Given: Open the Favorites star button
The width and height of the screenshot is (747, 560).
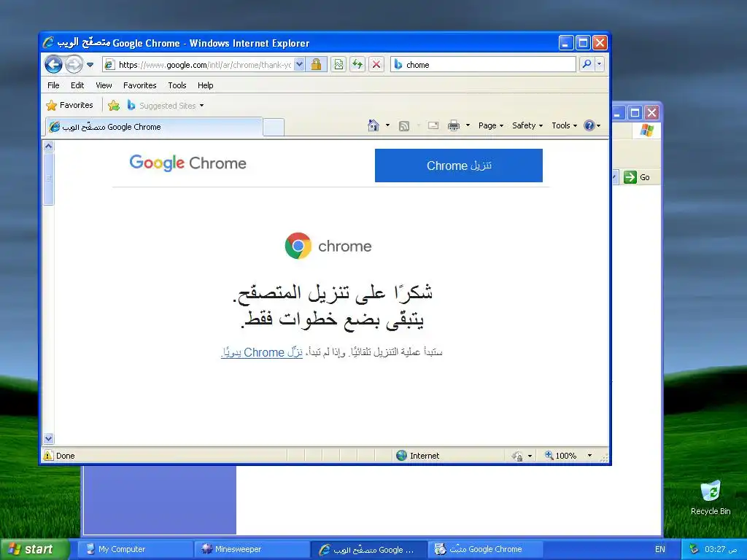Looking at the screenshot, I should (69, 105).
